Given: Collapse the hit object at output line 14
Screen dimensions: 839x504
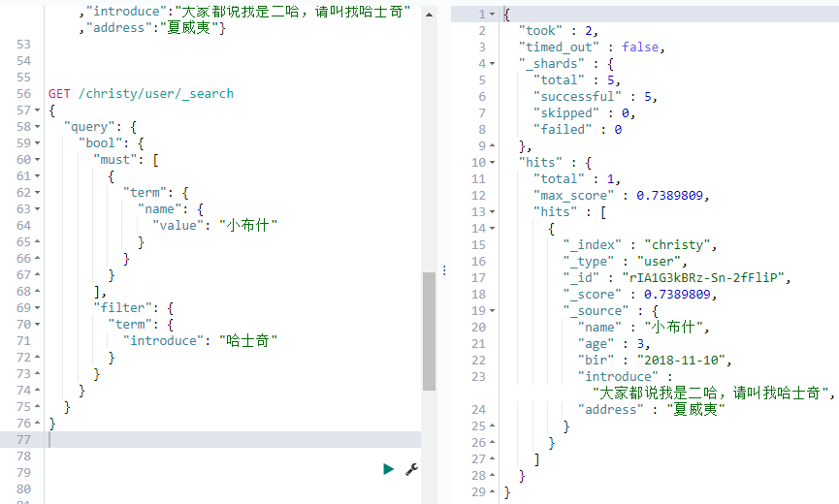Looking at the screenshot, I should 493,228.
